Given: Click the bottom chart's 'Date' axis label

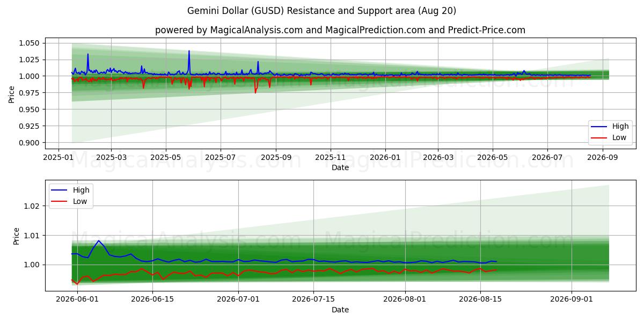Looking at the screenshot, I should (x=340, y=310).
